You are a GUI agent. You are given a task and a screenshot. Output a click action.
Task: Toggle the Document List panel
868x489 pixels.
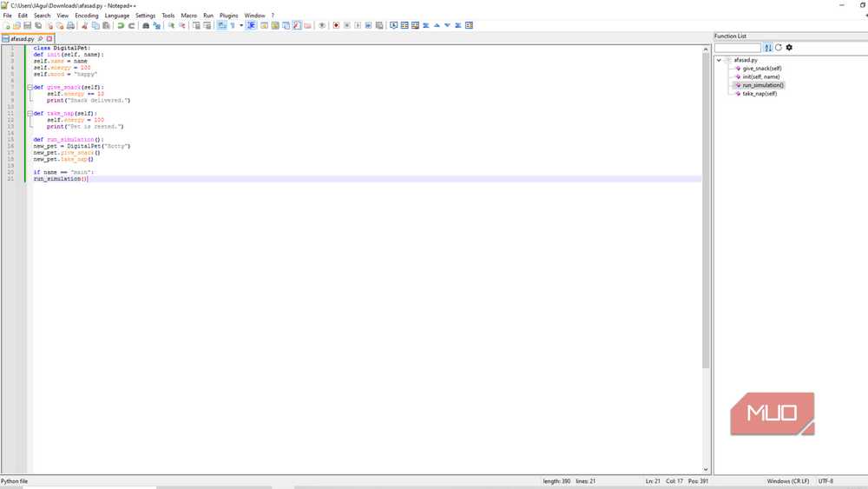click(286, 25)
